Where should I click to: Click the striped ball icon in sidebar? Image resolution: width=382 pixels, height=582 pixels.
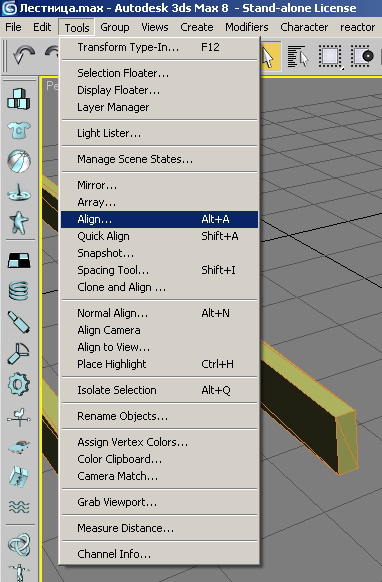[x=19, y=161]
